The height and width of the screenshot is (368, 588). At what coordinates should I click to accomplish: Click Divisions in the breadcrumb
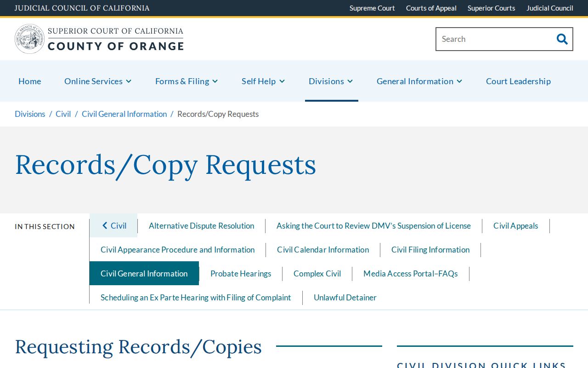[x=30, y=114]
